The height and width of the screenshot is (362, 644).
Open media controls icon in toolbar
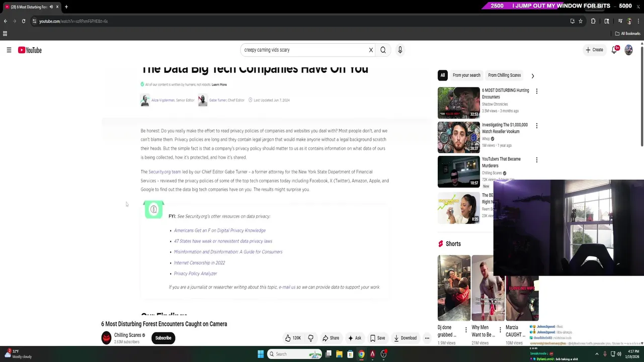(x=620, y=21)
